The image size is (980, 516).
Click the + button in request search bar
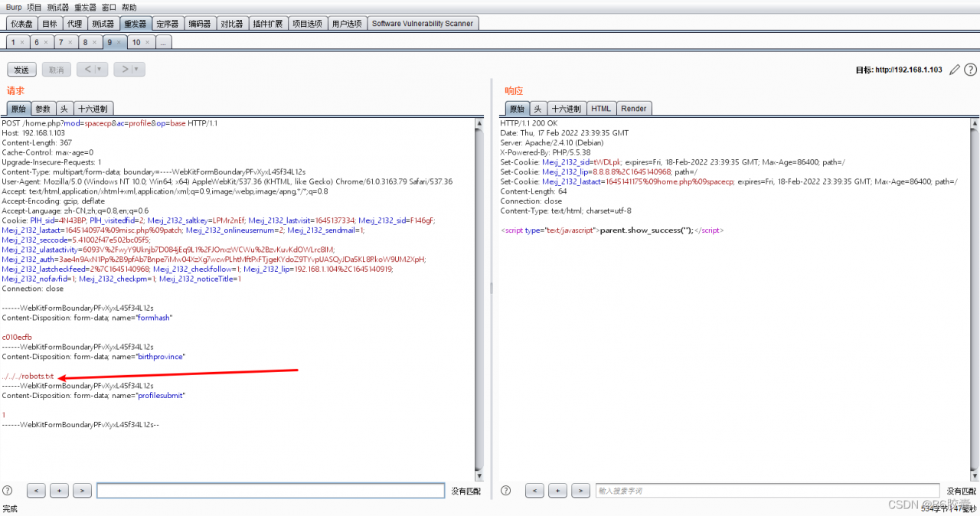click(x=59, y=490)
